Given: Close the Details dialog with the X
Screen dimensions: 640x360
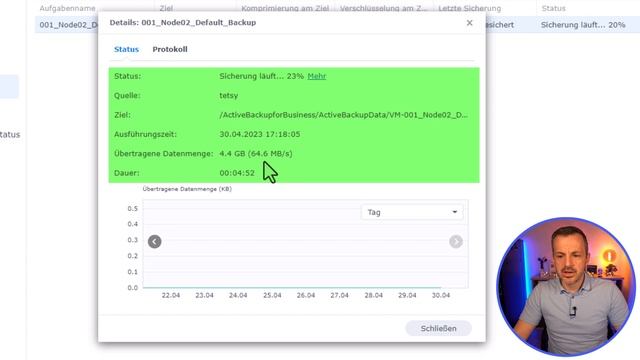Looking at the screenshot, I should (469, 23).
